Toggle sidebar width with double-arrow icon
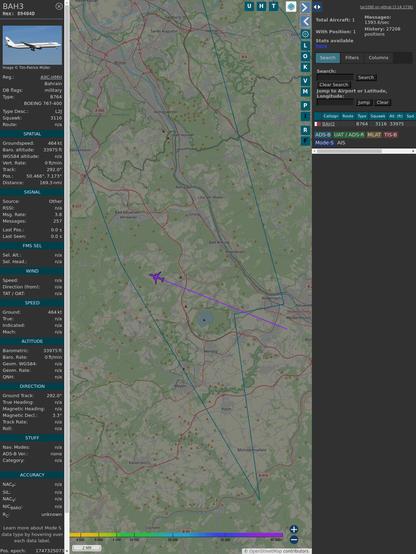The image size is (416, 554). pos(317,7)
